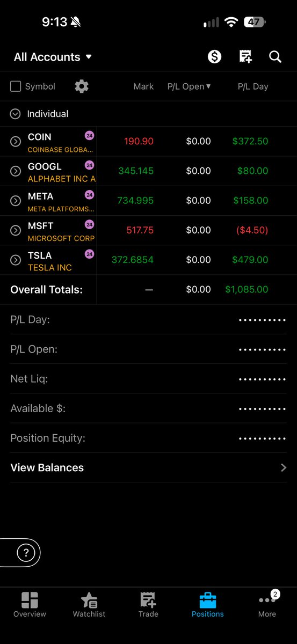Open column settings gear icon
297x644 pixels.
[82, 86]
